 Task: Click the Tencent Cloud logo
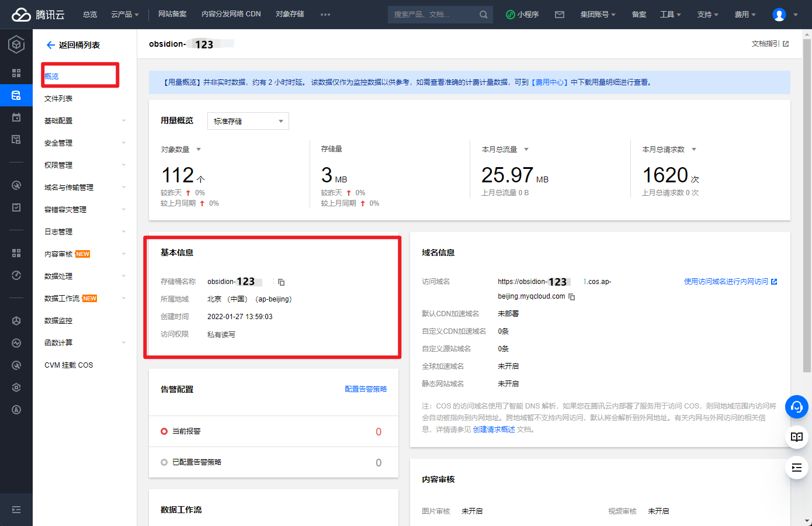38,15
